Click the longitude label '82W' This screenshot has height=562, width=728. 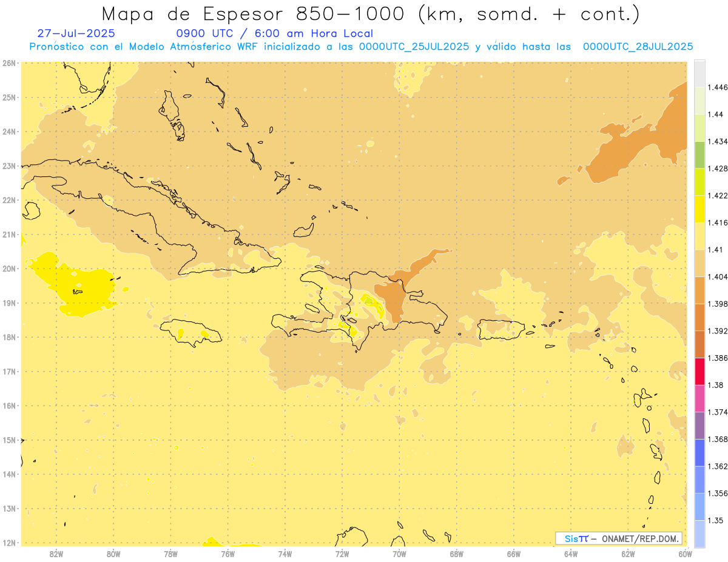[56, 554]
